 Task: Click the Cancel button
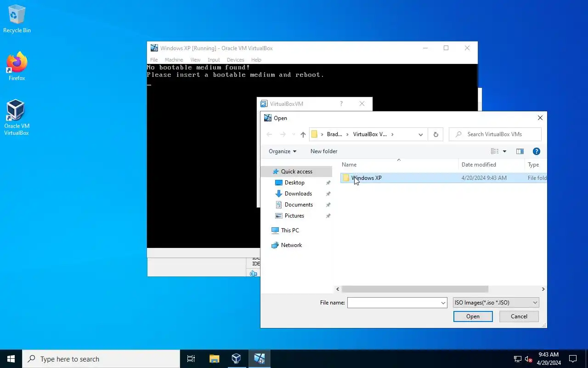(519, 316)
